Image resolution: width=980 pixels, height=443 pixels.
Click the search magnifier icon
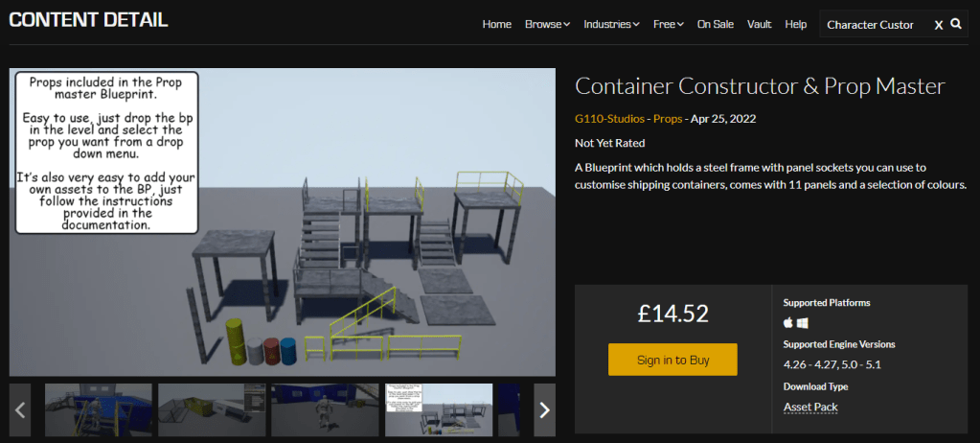click(956, 24)
